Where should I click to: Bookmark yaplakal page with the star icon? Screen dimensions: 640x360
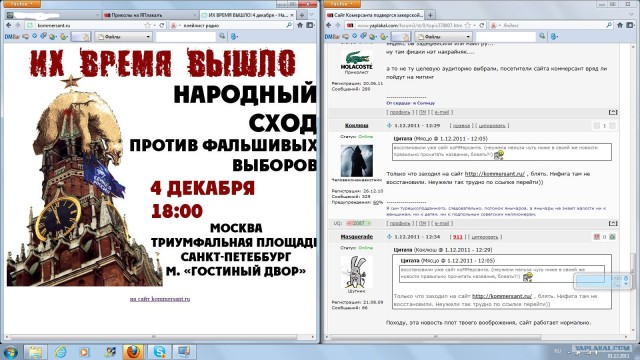468,25
